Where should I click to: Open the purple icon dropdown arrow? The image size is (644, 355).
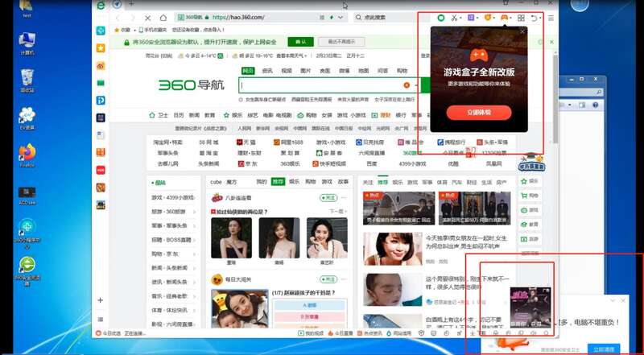coord(478,18)
